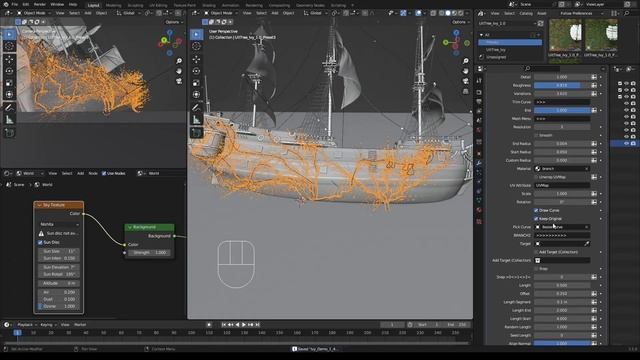Open Marker menu in timeline

[x=80, y=325]
